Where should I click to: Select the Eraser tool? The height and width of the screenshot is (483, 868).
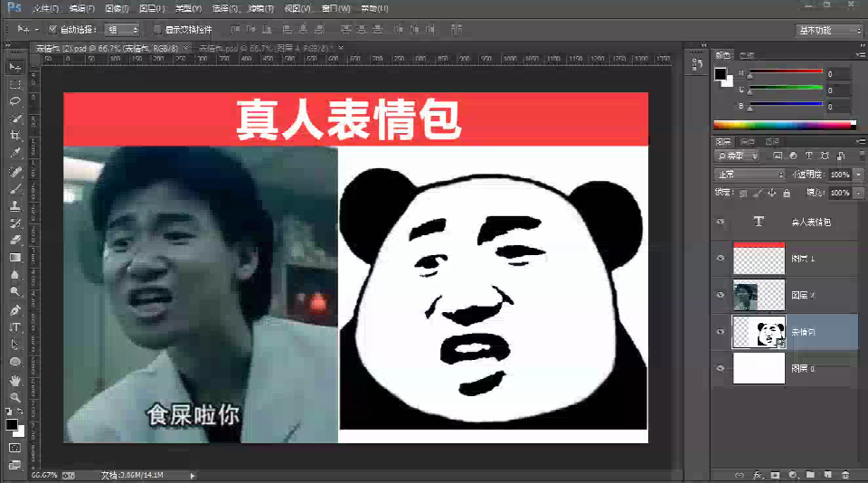click(x=15, y=241)
